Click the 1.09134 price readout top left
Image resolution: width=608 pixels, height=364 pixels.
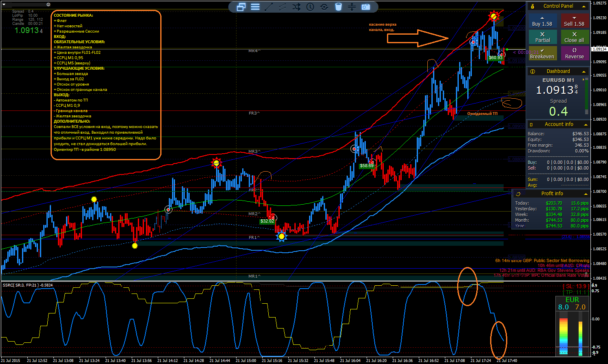click(29, 30)
